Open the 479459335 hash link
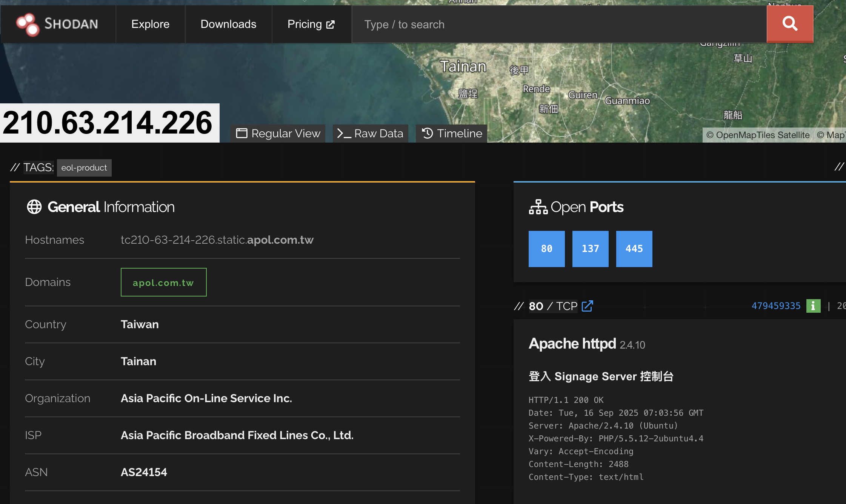This screenshot has height=504, width=846. point(776,306)
